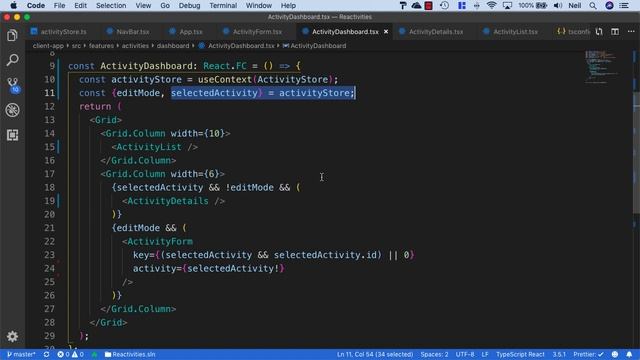Open the Selection menu
Screen dimensions: 640x360
(111, 5)
